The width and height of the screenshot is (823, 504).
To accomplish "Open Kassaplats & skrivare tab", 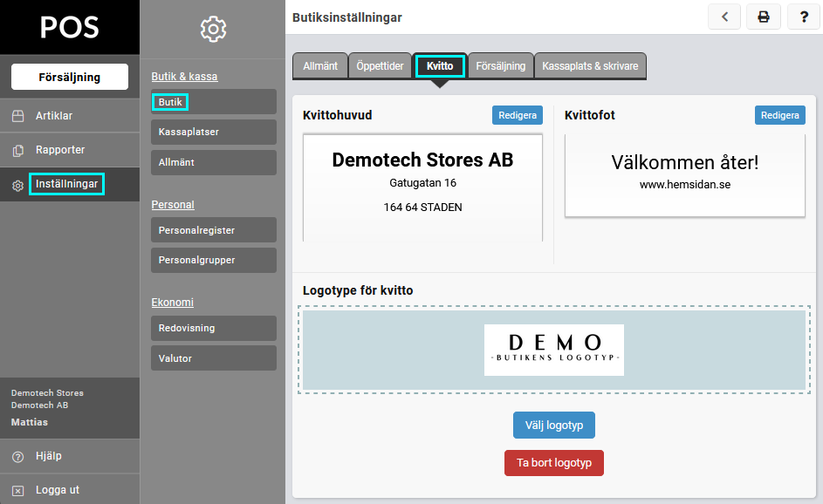I will coord(590,66).
